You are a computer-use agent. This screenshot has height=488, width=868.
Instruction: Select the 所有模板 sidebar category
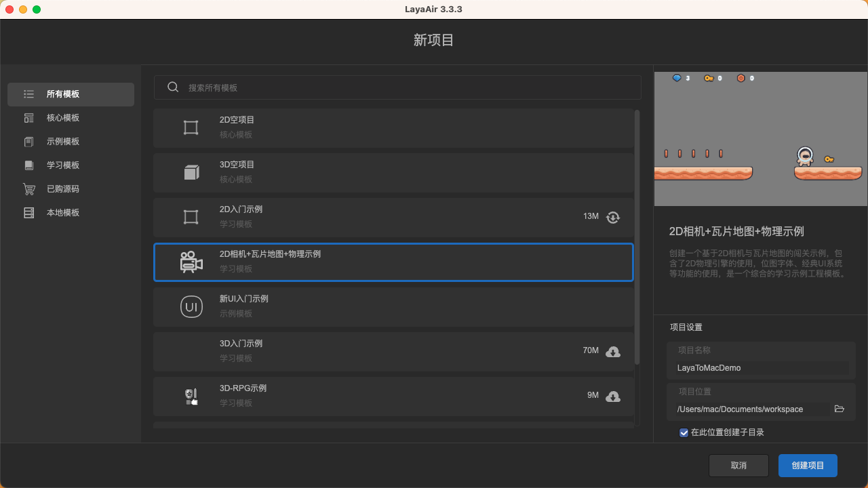pyautogui.click(x=71, y=94)
